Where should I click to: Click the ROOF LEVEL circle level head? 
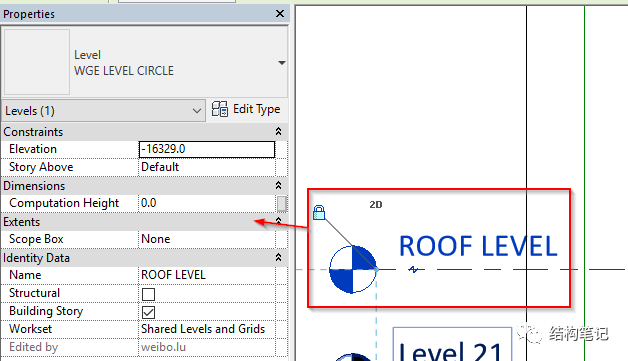352,269
